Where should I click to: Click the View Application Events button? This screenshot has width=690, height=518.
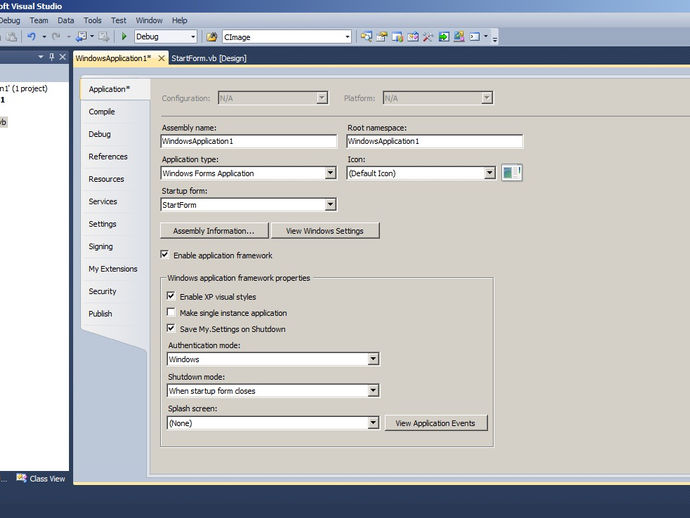[436, 423]
